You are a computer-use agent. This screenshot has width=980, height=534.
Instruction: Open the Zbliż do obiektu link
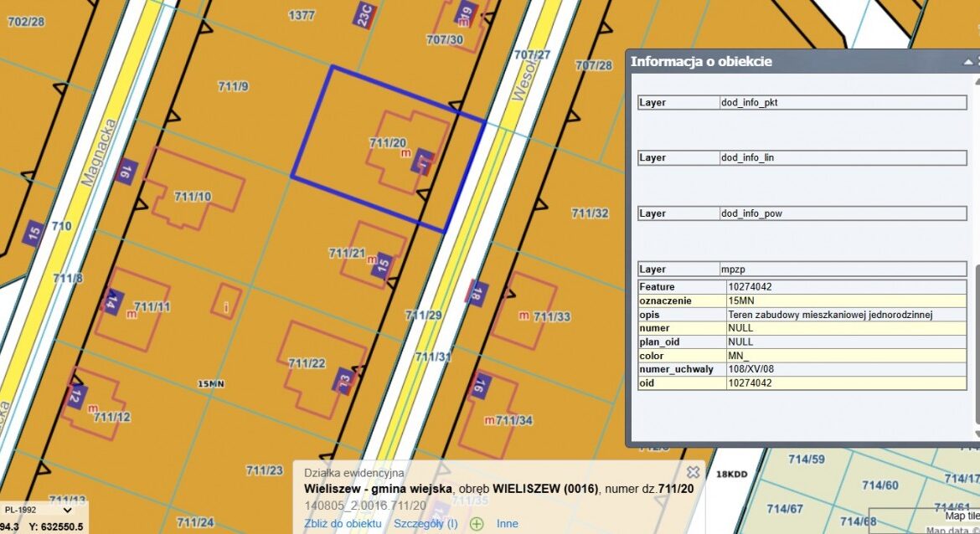point(343,523)
